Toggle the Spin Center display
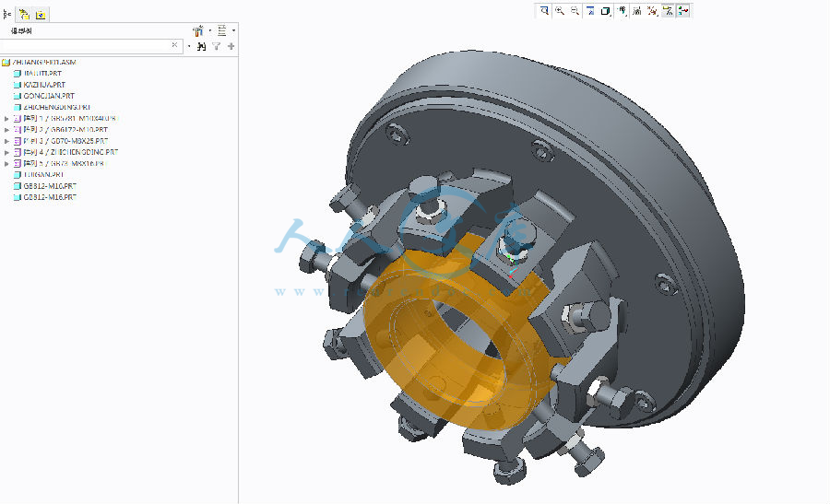Viewport: 830px width, 504px height. pos(683,11)
